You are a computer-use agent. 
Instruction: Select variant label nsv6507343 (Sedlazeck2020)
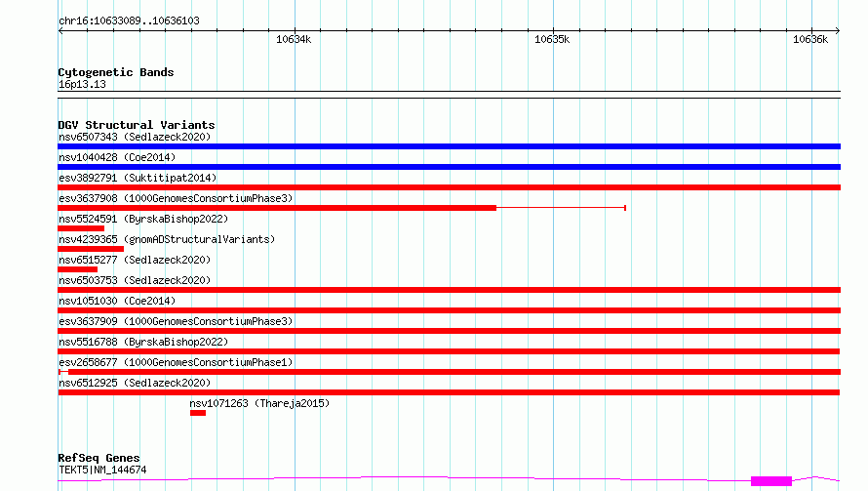[135, 137]
